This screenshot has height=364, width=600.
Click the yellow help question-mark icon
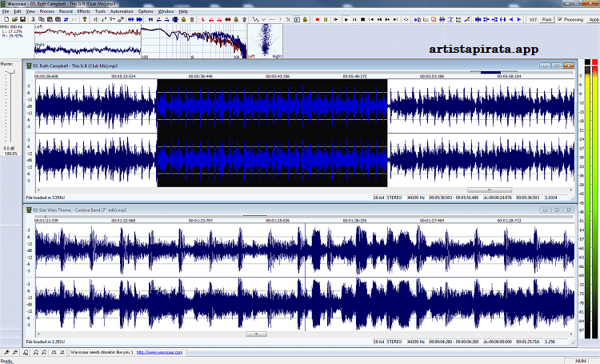(x=85, y=19)
